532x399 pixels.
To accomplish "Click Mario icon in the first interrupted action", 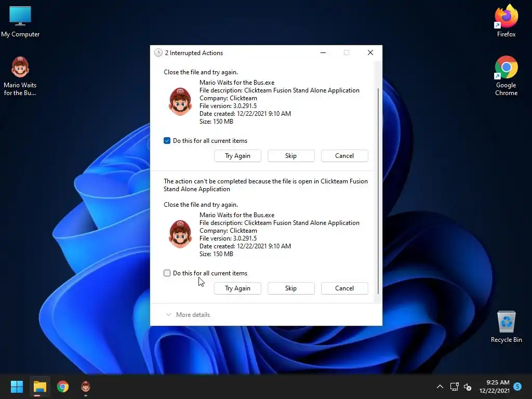I will 180,101.
